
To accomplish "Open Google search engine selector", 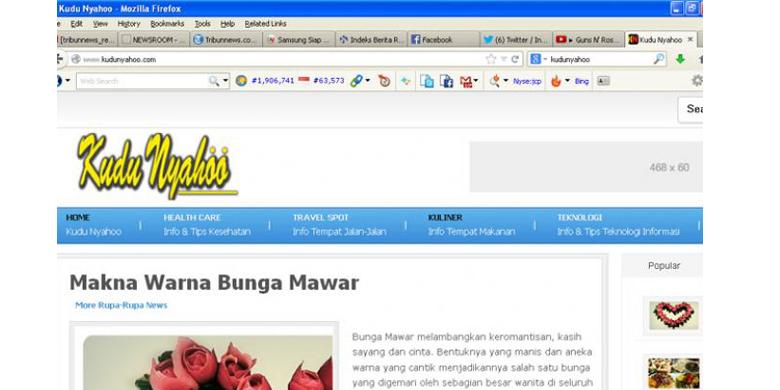I will [538, 59].
